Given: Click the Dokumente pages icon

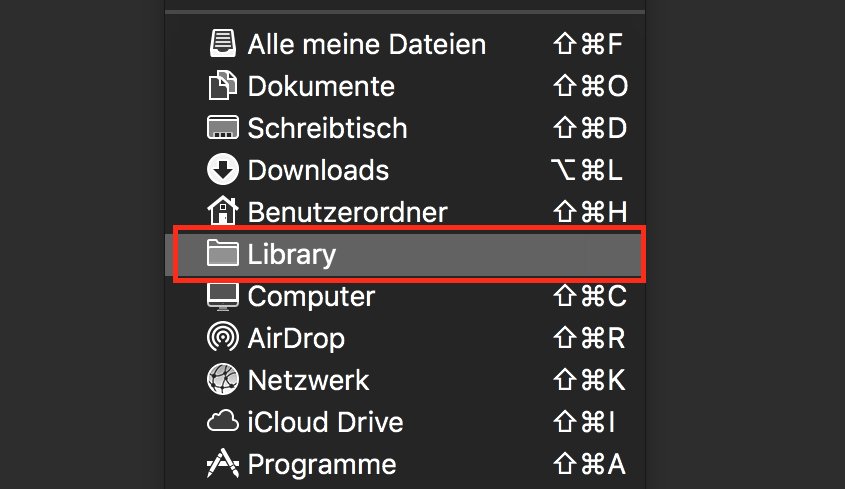Looking at the screenshot, I should tap(223, 85).
